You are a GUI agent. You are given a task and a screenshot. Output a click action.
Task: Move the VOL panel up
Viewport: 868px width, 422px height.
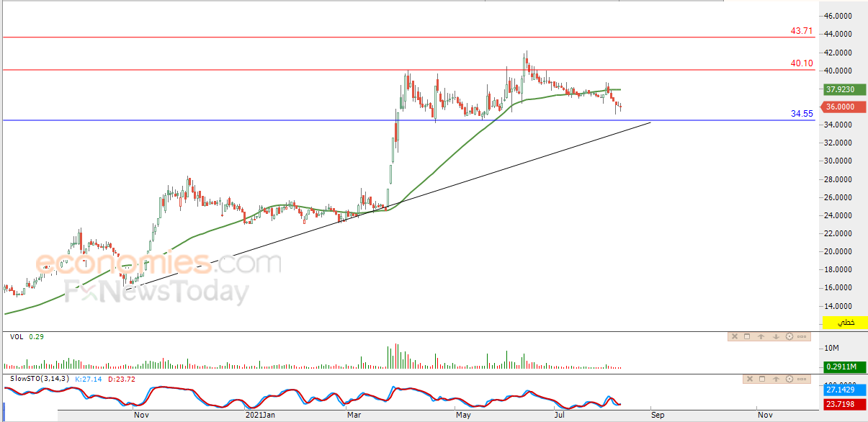761,336
